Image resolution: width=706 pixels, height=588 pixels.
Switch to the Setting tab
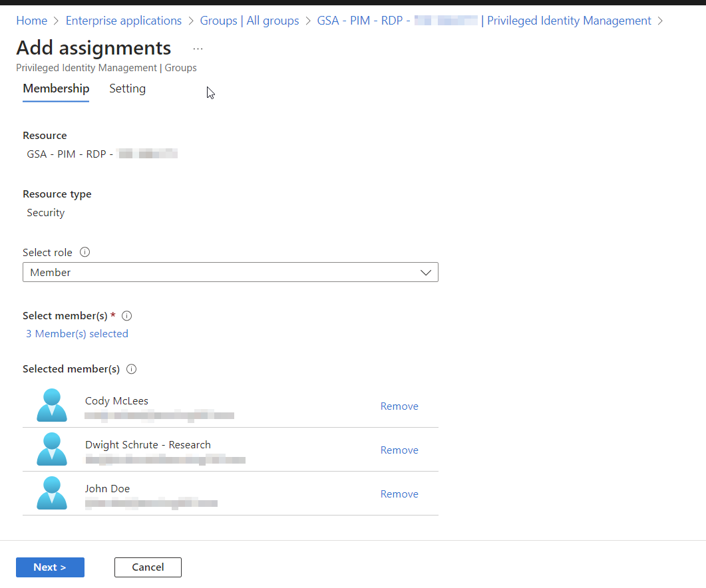pos(127,88)
